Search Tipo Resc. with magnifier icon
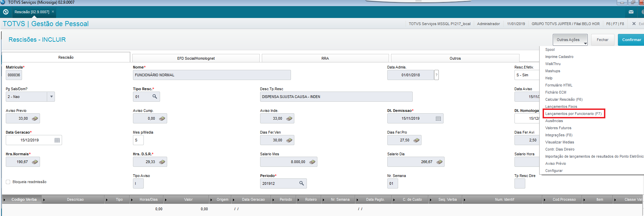Image resolution: width=644 pixels, height=216 pixels. point(155,97)
